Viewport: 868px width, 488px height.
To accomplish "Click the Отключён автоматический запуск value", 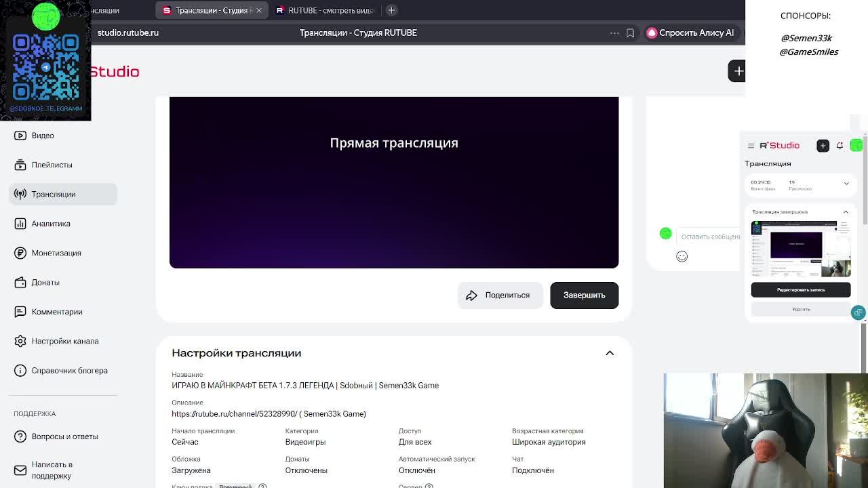I will (x=416, y=470).
